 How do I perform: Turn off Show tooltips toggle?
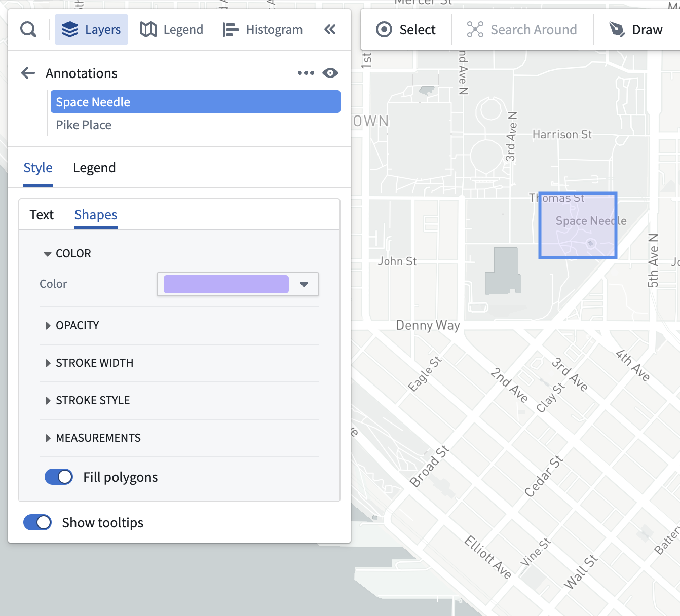pyautogui.click(x=37, y=523)
